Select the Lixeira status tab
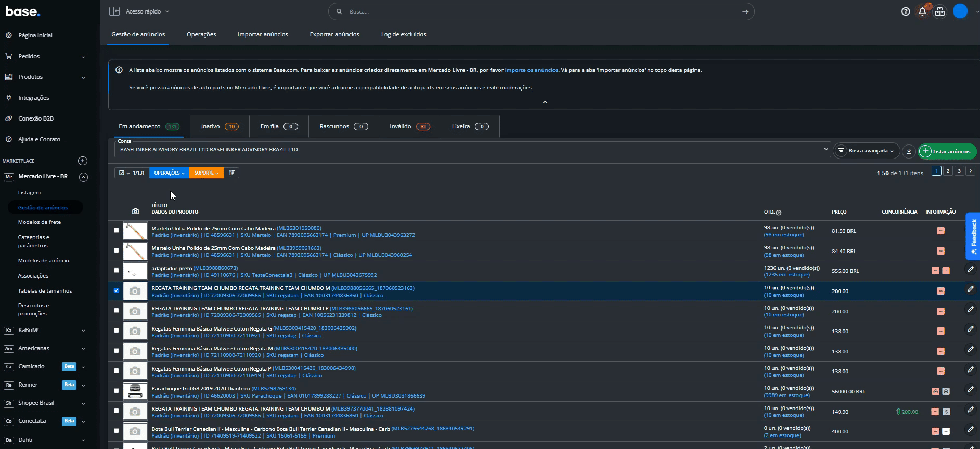This screenshot has width=980, height=449. (470, 126)
